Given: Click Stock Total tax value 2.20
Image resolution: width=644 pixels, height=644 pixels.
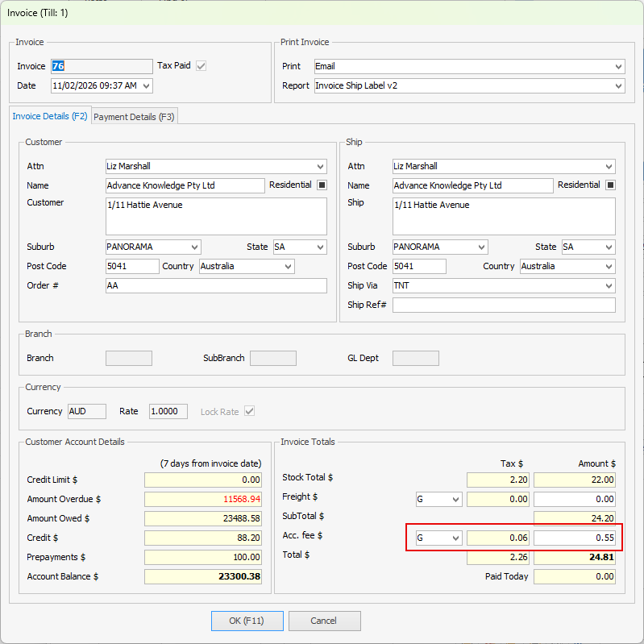Looking at the screenshot, I should (x=498, y=480).
